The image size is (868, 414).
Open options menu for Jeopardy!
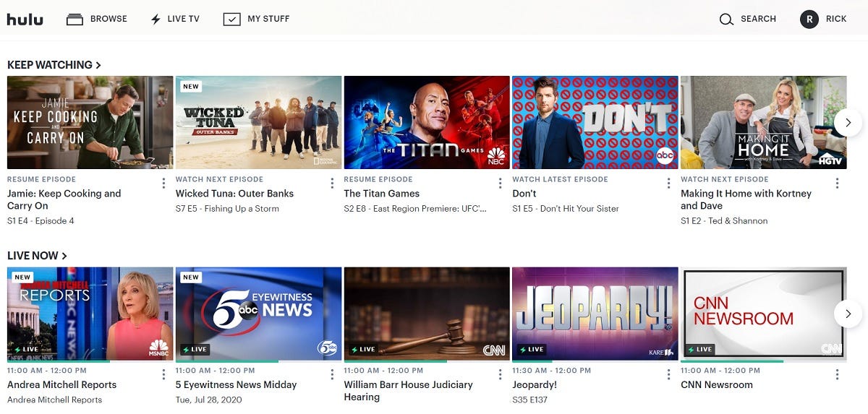tap(668, 374)
